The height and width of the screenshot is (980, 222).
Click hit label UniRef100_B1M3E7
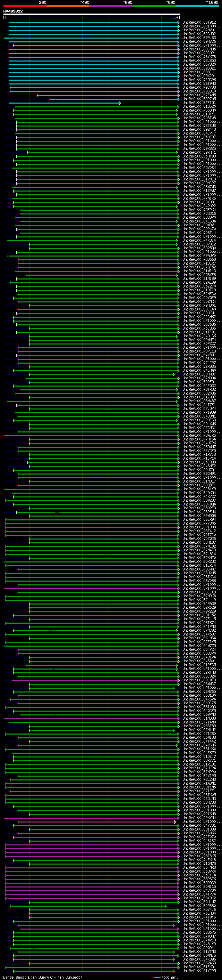pos(199,481)
